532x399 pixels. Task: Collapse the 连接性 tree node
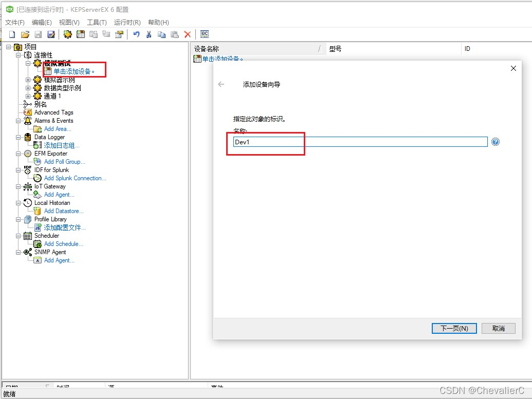pyautogui.click(x=19, y=55)
